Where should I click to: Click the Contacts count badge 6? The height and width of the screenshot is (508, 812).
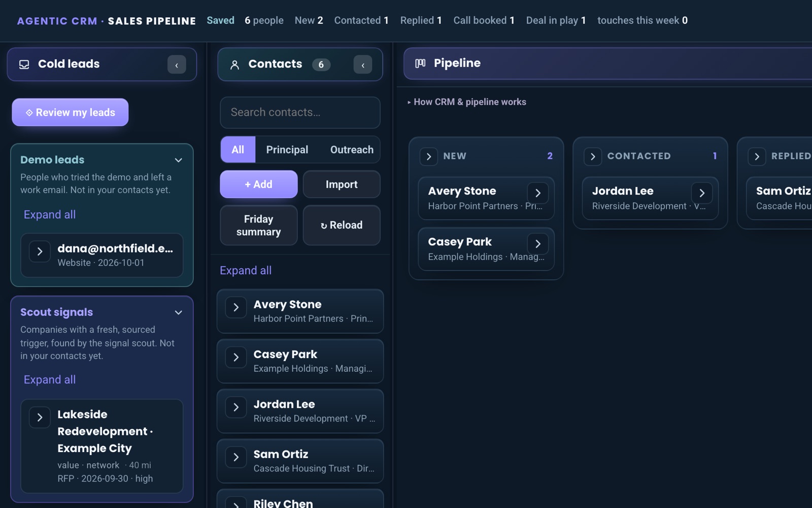click(x=321, y=65)
